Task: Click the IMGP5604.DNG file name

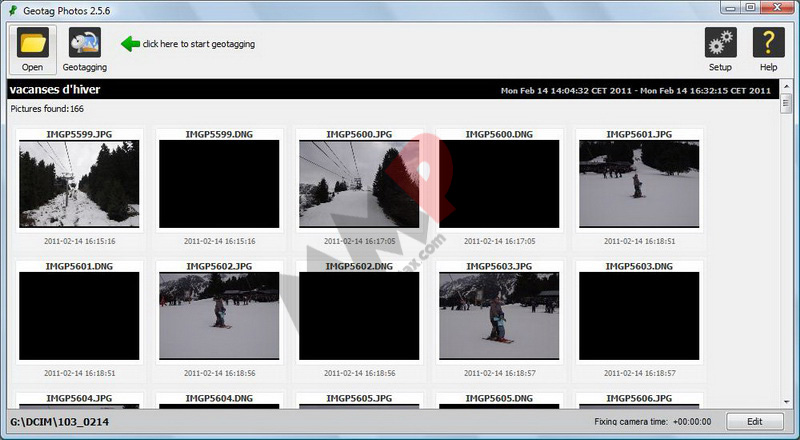Action: (x=219, y=398)
